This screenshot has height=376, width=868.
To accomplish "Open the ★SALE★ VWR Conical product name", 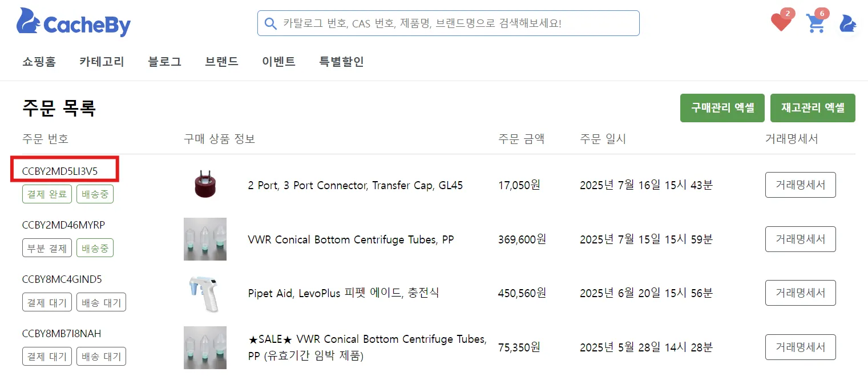I will [x=368, y=347].
